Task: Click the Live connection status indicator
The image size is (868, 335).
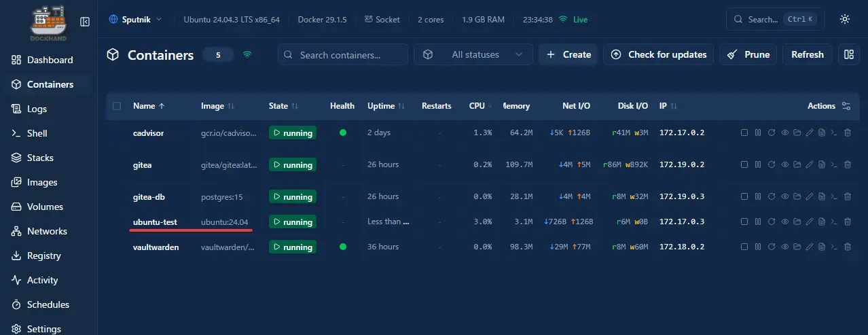Action: (573, 20)
